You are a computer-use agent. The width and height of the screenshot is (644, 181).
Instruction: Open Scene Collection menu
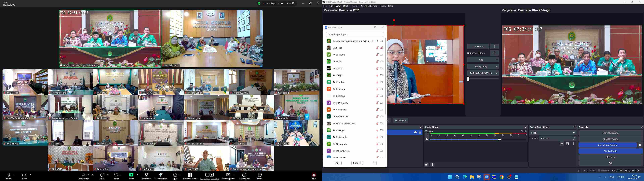pos(369,6)
